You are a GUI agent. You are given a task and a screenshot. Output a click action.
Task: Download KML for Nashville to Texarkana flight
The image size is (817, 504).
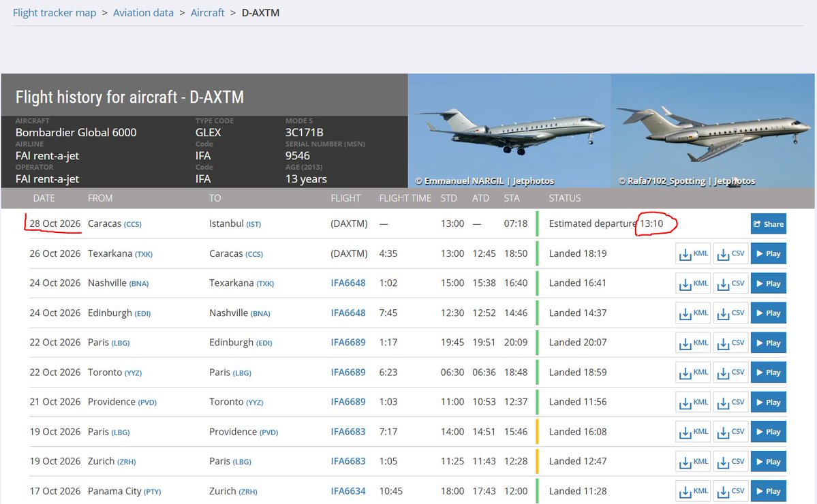coord(694,283)
